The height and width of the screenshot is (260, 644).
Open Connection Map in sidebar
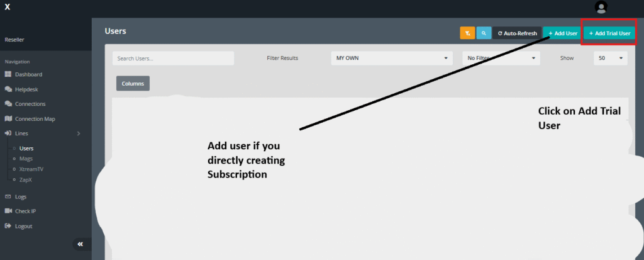click(35, 118)
